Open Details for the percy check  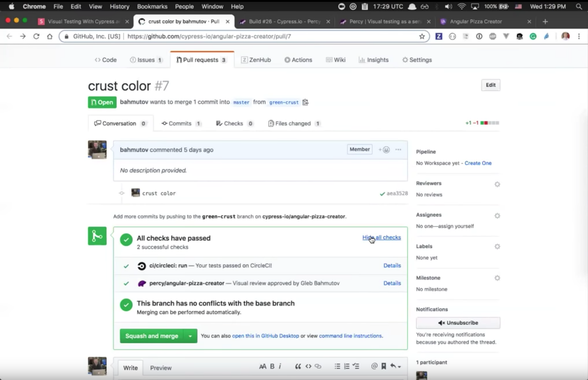[392, 283]
